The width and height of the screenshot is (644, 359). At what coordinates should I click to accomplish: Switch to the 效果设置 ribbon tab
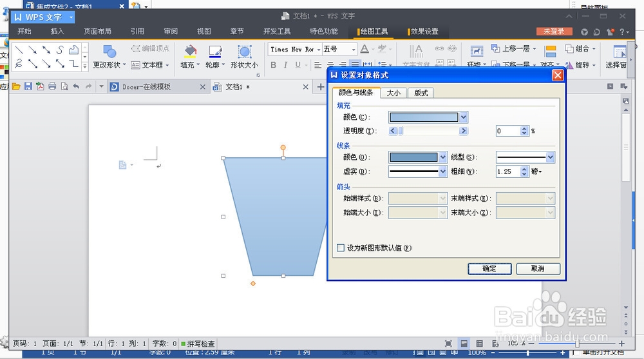[x=424, y=31]
